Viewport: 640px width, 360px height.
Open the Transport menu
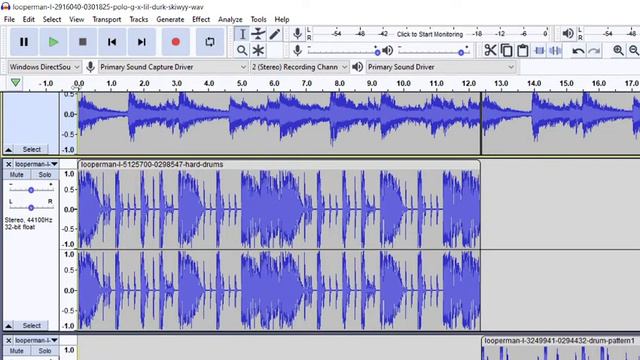coord(107,19)
